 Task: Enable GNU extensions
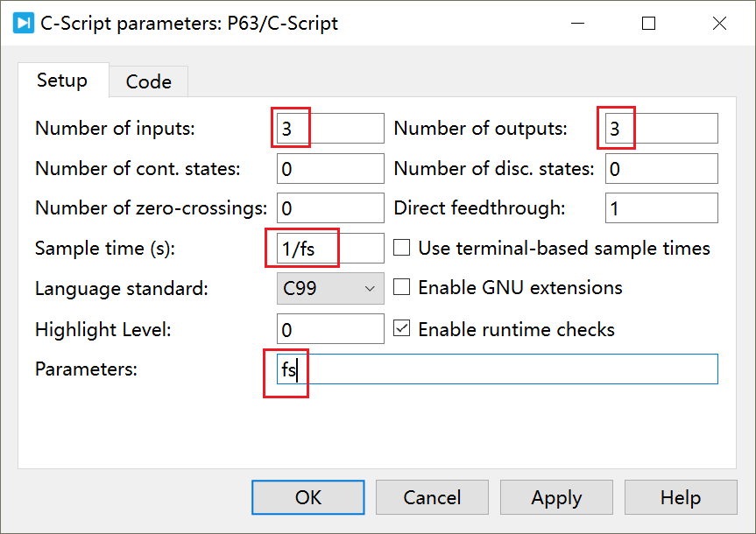click(400, 287)
